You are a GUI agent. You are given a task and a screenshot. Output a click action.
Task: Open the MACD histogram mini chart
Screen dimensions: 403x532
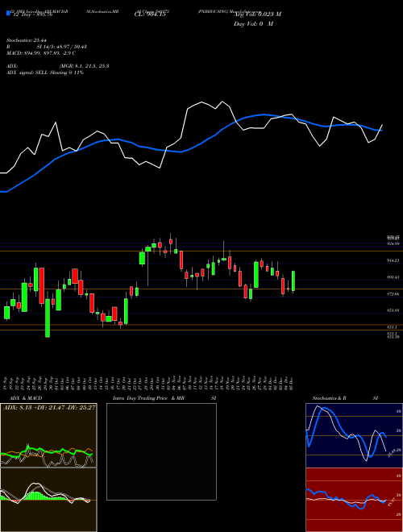48,500
